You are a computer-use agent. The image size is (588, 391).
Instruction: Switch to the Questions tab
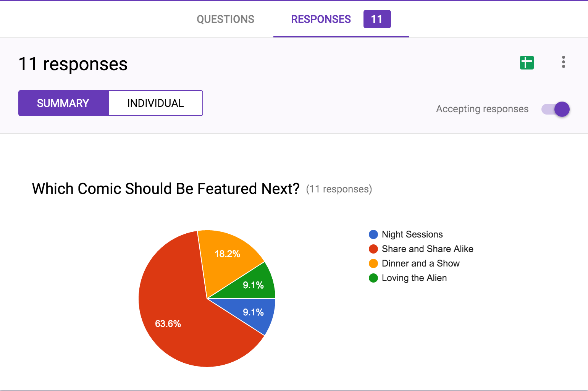225,19
